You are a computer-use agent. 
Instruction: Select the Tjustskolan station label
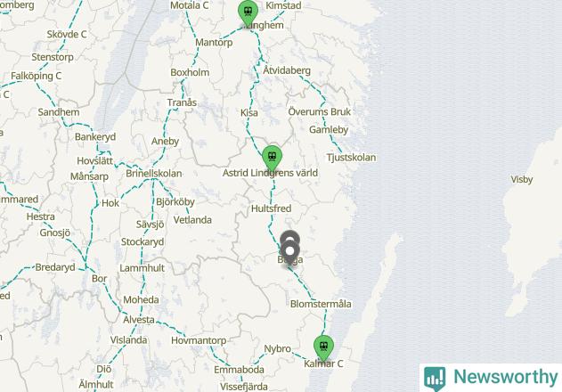click(351, 158)
